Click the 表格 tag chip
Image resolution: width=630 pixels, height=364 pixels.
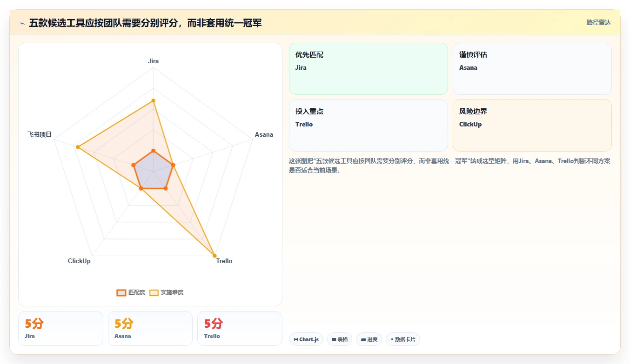click(340, 339)
